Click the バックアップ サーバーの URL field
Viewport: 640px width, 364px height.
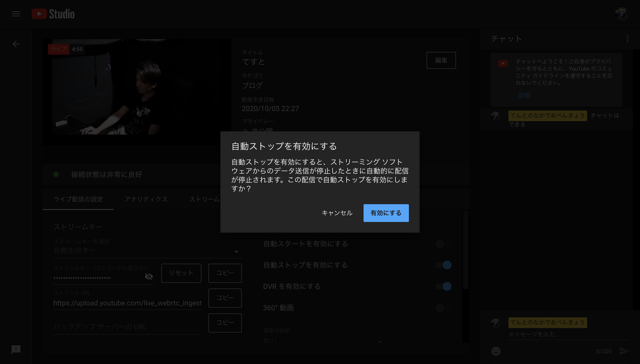pos(127,327)
